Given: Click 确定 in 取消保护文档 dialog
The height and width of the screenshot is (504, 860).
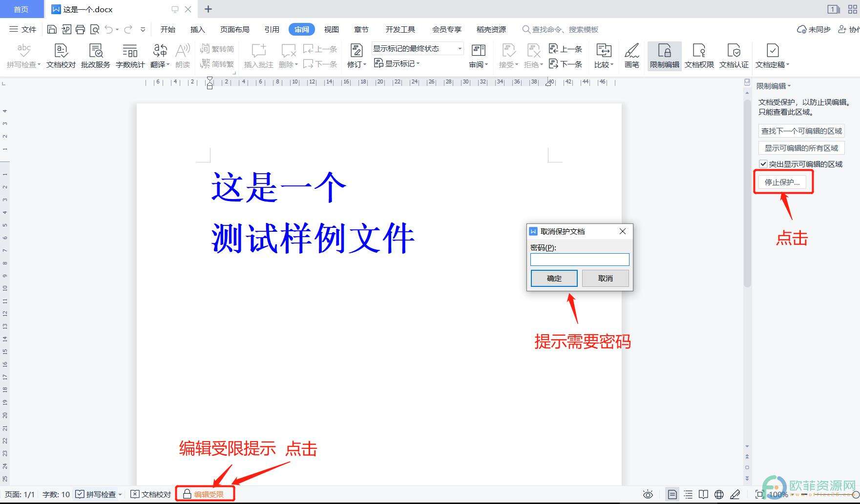Looking at the screenshot, I should coord(554,278).
